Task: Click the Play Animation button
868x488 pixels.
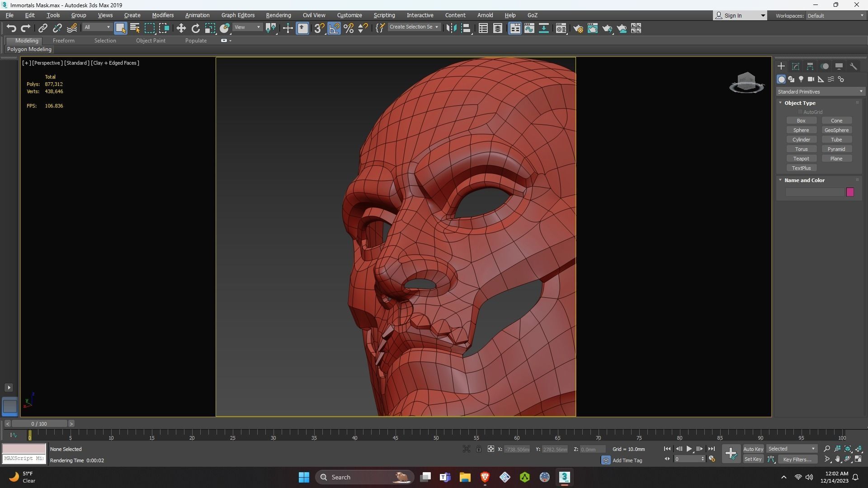Action: [x=689, y=449]
